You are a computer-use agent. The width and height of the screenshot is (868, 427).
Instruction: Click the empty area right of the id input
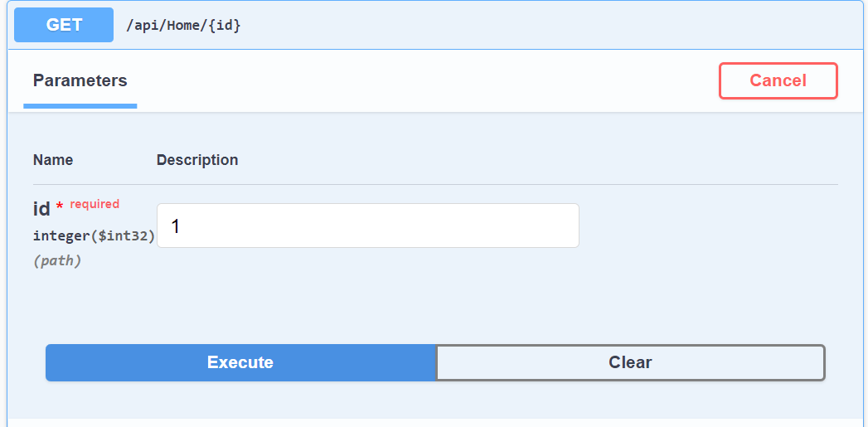point(709,226)
